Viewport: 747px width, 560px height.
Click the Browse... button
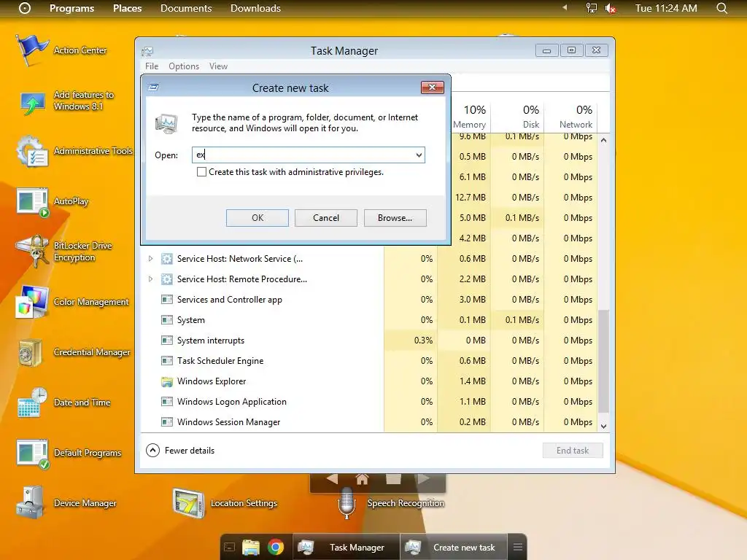(x=395, y=217)
